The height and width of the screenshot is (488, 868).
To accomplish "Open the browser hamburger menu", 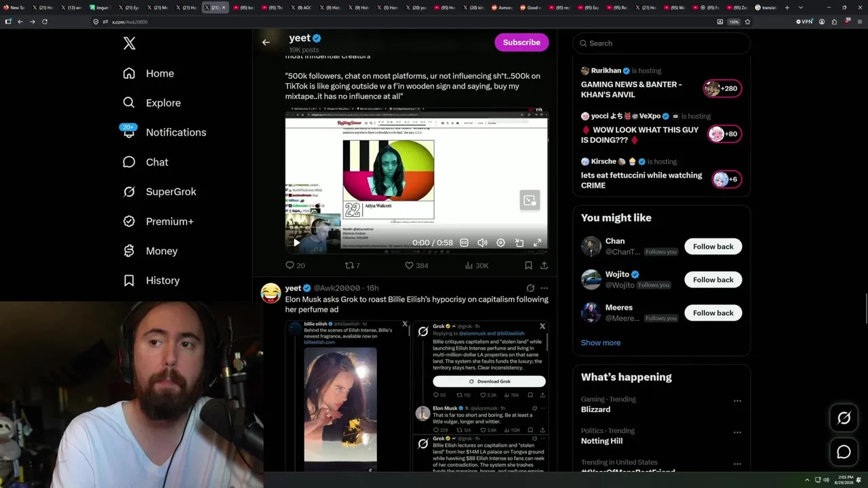I will 859,22.
